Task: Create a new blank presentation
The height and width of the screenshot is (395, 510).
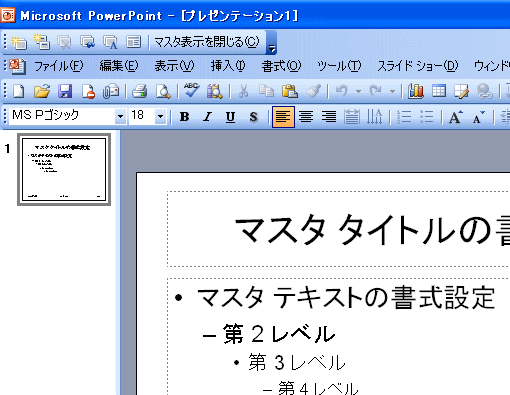Action: pos(18,91)
